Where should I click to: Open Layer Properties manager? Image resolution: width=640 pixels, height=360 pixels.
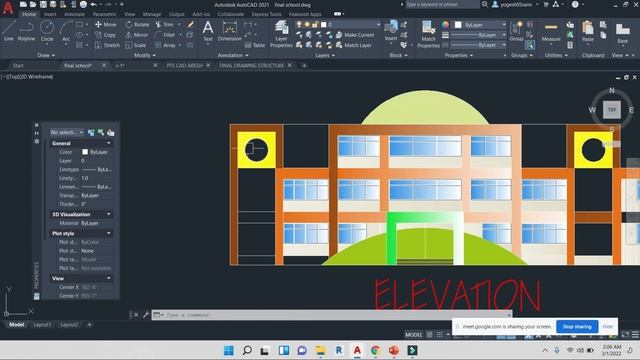[x=281, y=33]
